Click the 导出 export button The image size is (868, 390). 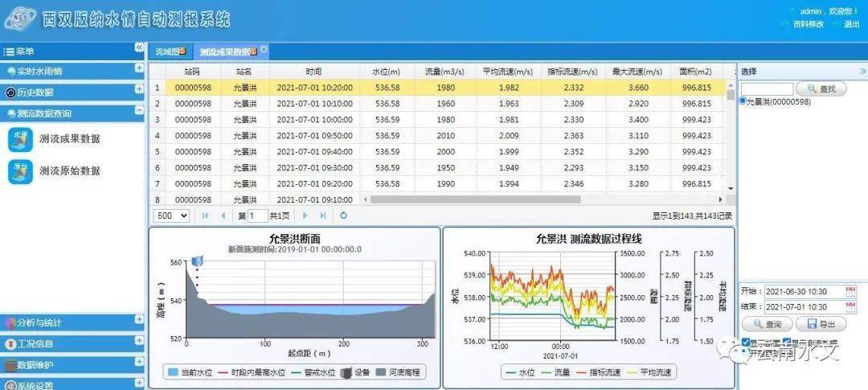(x=821, y=325)
